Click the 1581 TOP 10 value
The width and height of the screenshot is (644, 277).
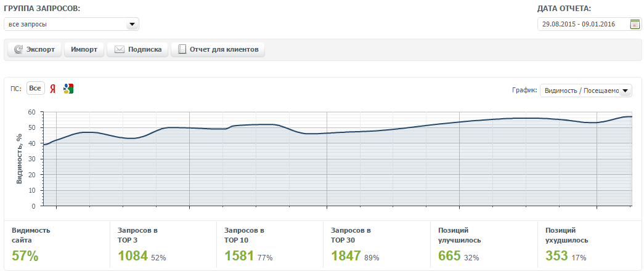240,256
